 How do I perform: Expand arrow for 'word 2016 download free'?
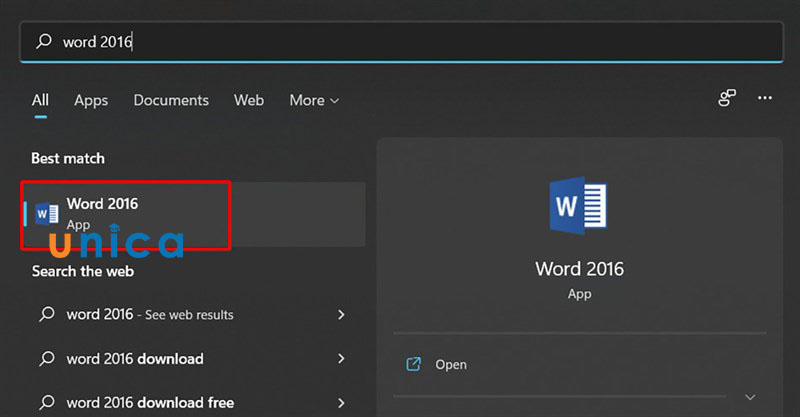[341, 403]
